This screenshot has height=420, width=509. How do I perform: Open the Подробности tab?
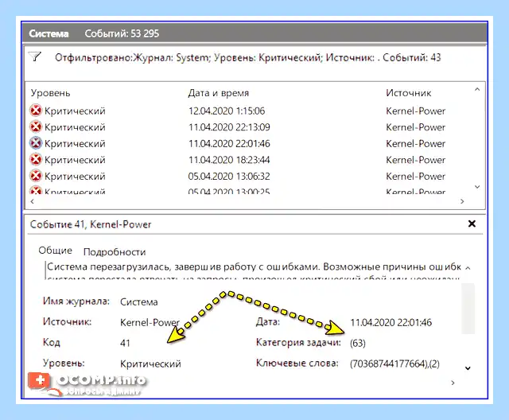coord(115,252)
